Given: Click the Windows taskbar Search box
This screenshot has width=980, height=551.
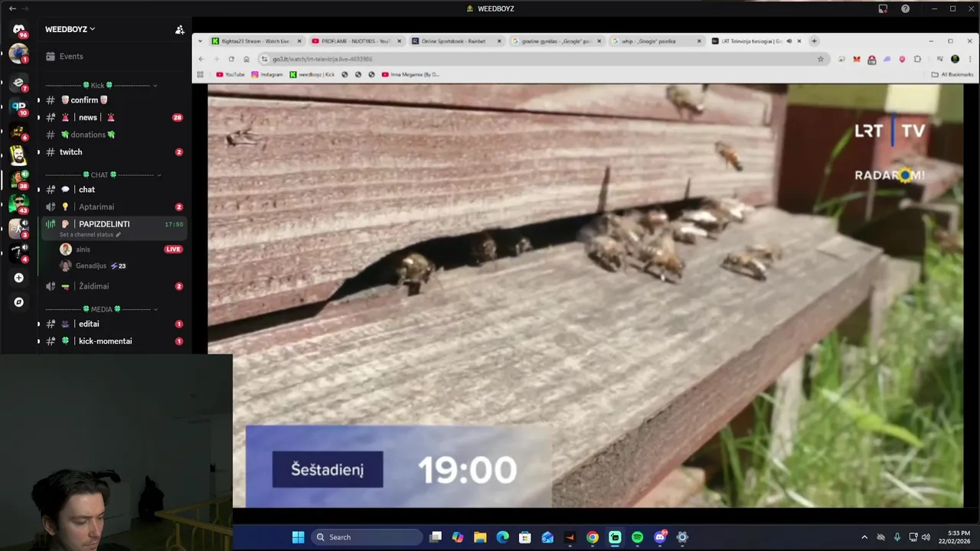Looking at the screenshot, I should click(367, 537).
